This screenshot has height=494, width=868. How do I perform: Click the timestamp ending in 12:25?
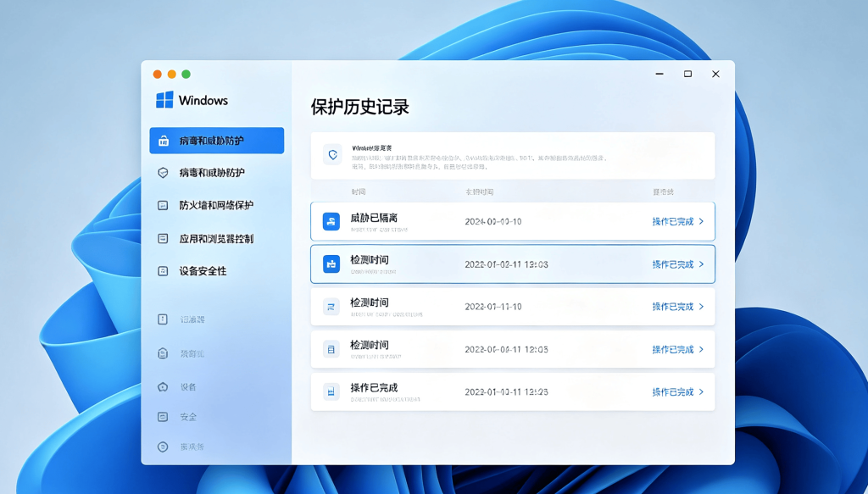point(506,392)
